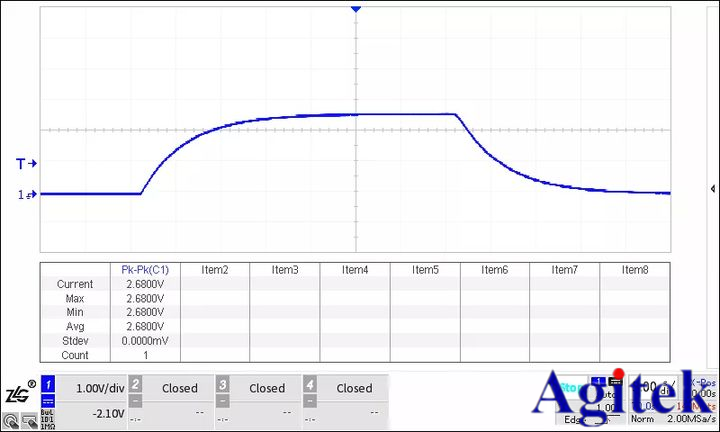This screenshot has height=432, width=720.
Task: Enable channel 2 via its number button
Action: point(136,384)
